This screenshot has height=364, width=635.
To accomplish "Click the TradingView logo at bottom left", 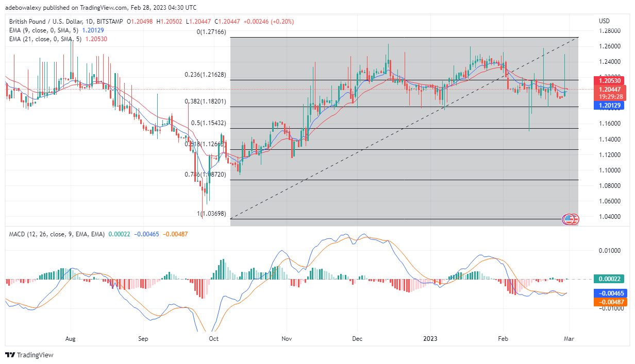I will click(x=29, y=355).
